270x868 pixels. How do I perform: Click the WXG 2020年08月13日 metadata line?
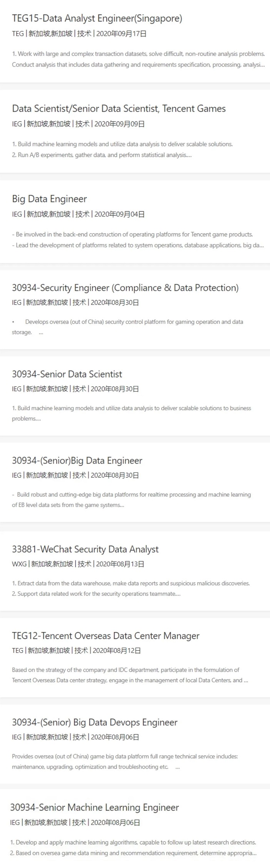(78, 564)
